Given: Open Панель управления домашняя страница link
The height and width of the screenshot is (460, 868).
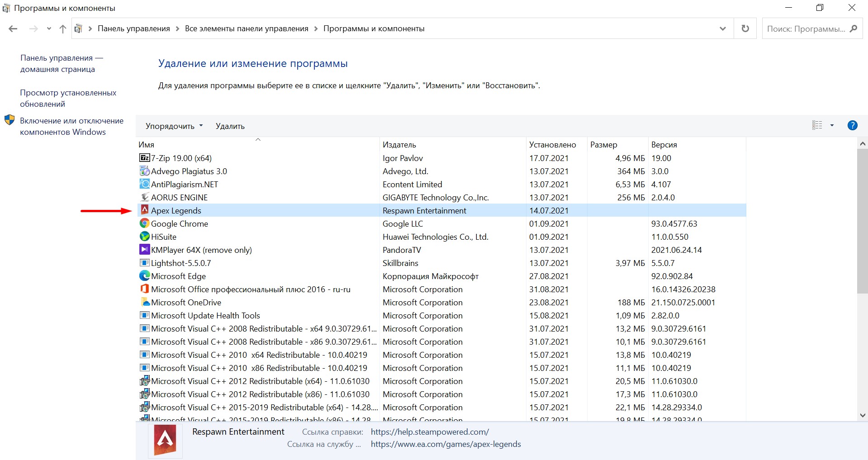Looking at the screenshot, I should (62, 63).
